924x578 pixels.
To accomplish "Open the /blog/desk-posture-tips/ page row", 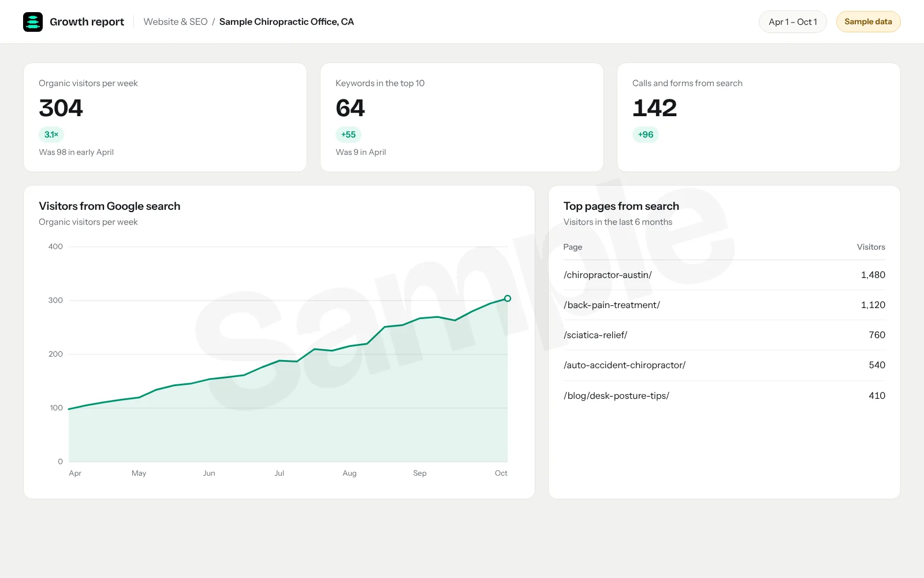I will click(724, 396).
